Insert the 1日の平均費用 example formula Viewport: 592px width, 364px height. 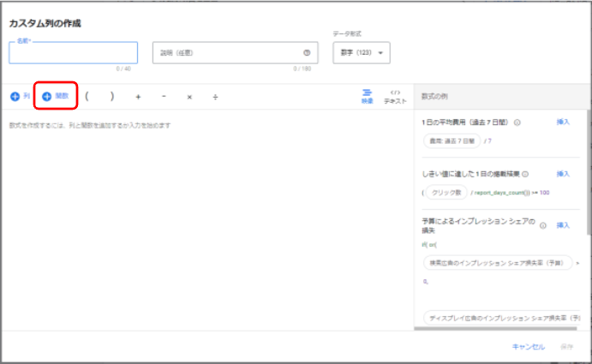563,122
